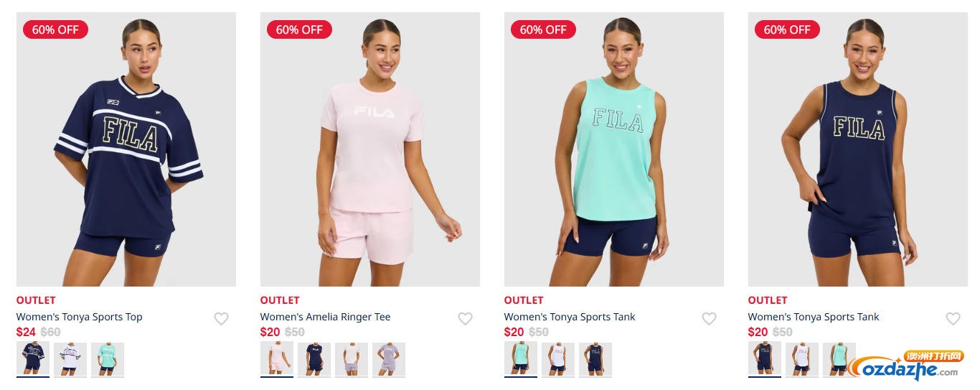
Task: Select white variant of Amelia Ringer Tee
Action: 352,359
